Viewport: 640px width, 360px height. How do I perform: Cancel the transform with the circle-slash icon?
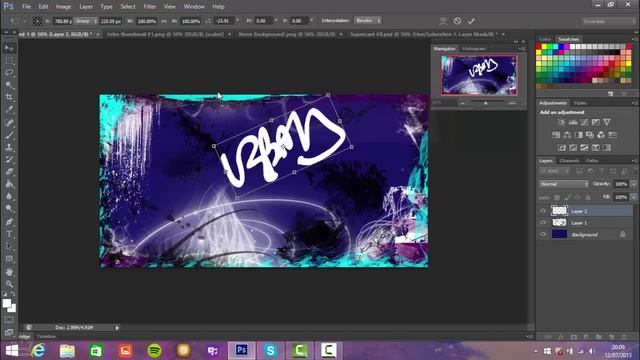click(458, 21)
